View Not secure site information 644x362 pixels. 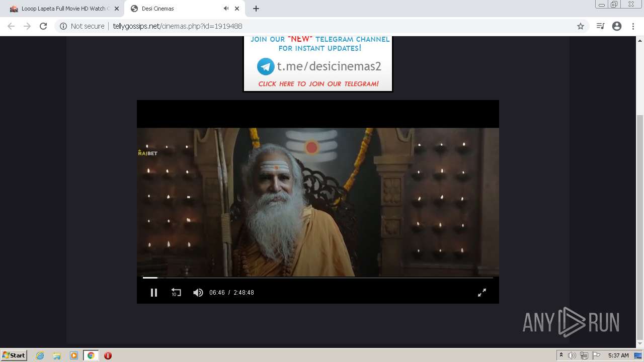(x=82, y=26)
